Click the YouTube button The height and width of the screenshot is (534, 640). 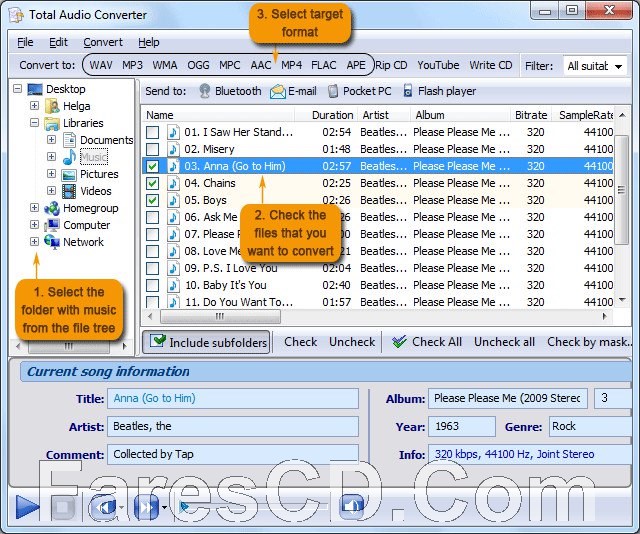(438, 65)
